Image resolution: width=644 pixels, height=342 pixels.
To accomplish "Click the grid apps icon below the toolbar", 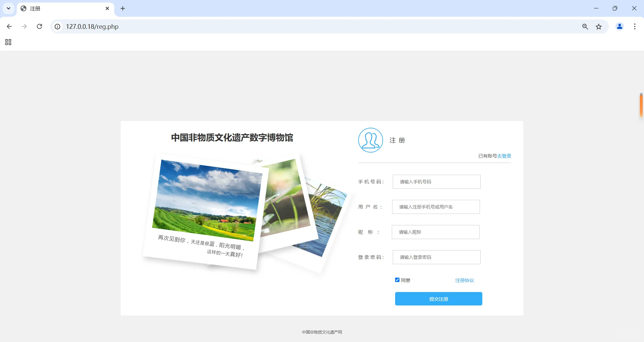I will 8,42.
